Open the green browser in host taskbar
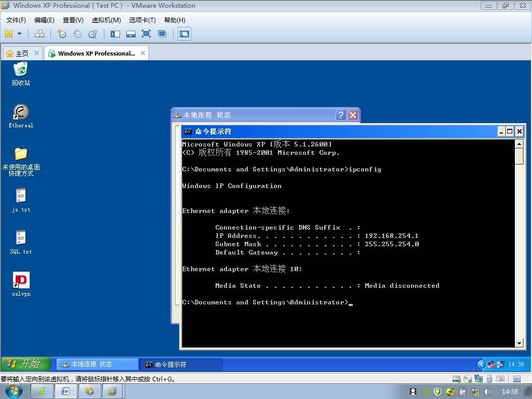 (42, 392)
